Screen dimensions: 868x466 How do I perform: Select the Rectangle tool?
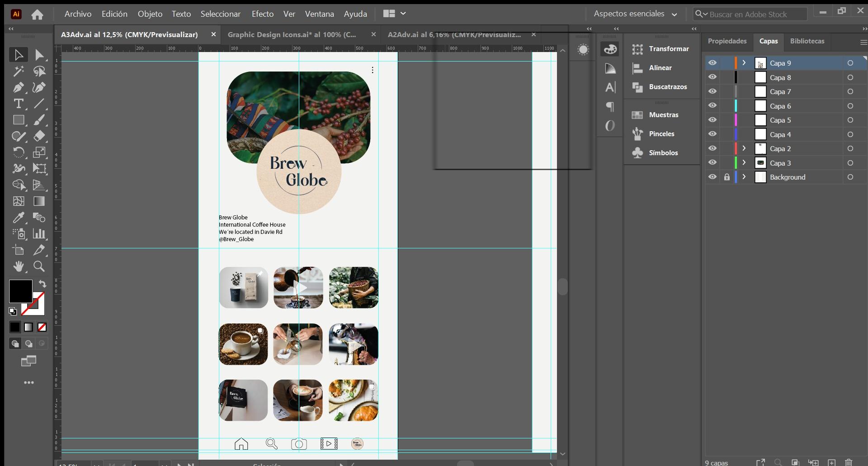pos(19,120)
